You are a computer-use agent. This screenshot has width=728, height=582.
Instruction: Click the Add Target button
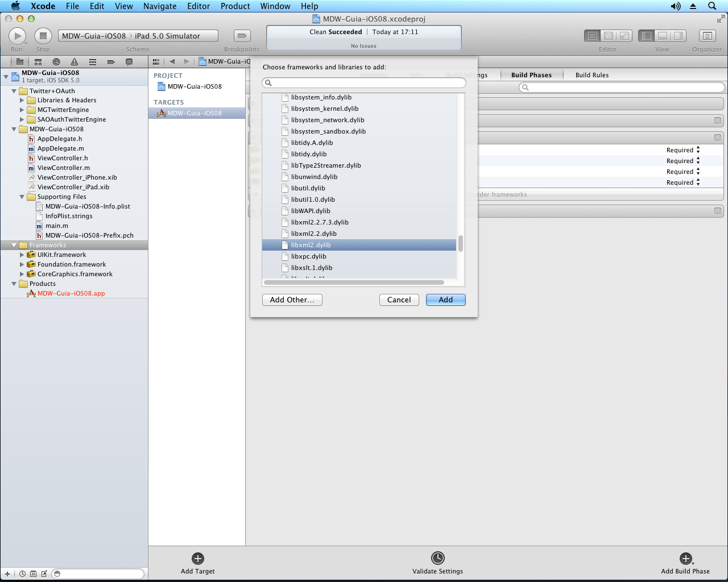click(198, 563)
